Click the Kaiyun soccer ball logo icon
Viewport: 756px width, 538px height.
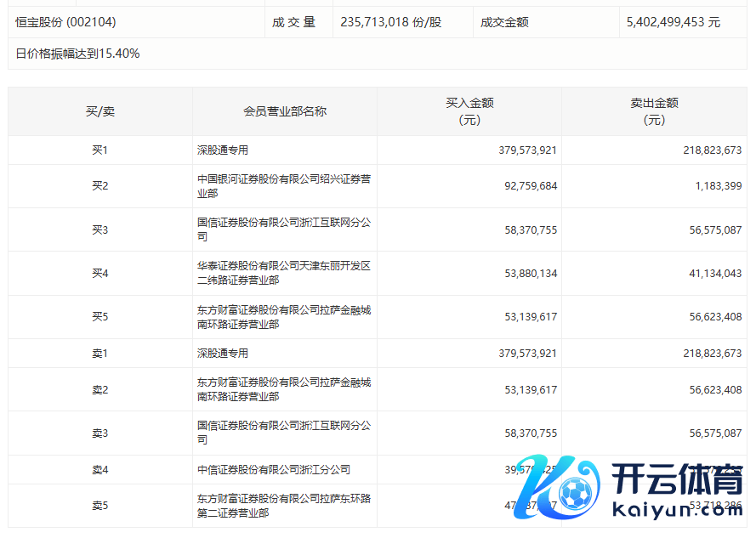click(577, 492)
